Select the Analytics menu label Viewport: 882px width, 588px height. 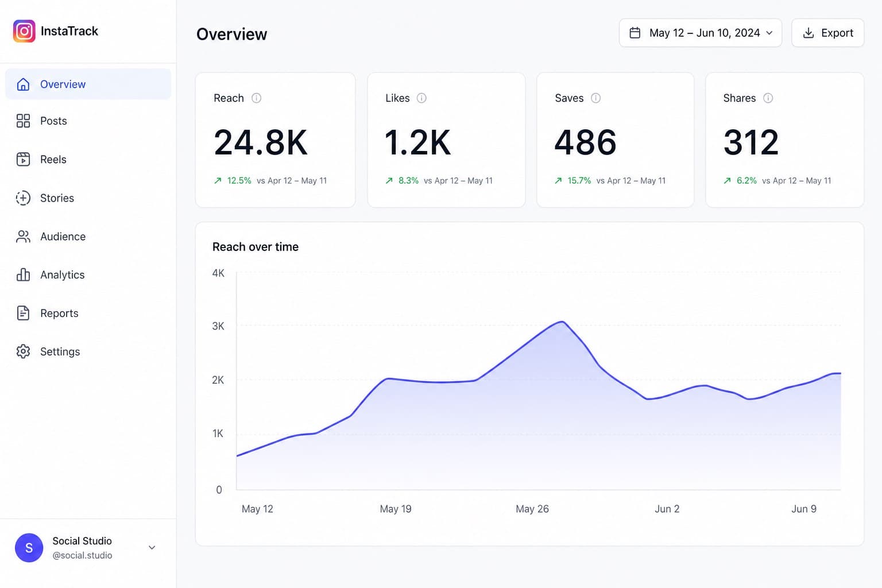point(63,275)
